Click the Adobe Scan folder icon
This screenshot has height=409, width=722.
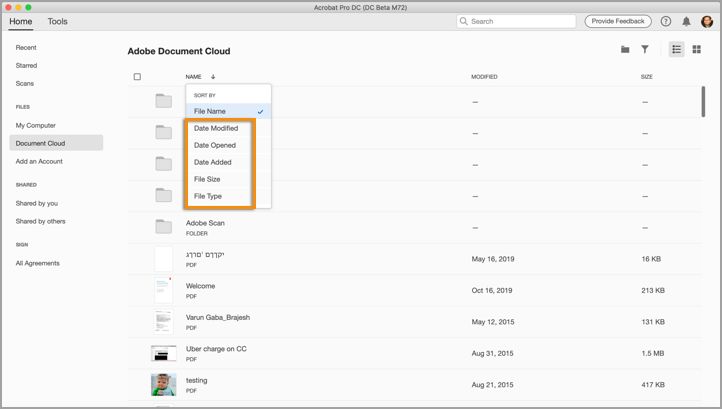click(x=163, y=227)
